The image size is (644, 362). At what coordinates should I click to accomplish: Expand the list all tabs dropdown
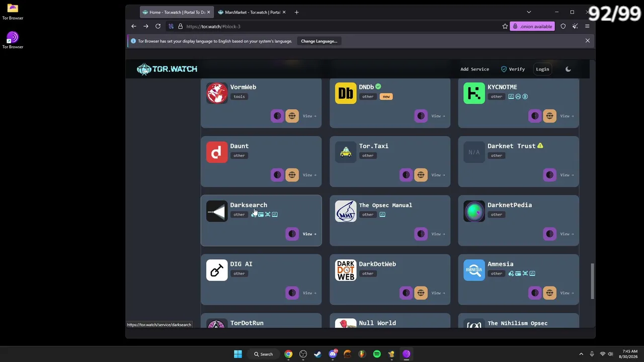[x=529, y=12]
